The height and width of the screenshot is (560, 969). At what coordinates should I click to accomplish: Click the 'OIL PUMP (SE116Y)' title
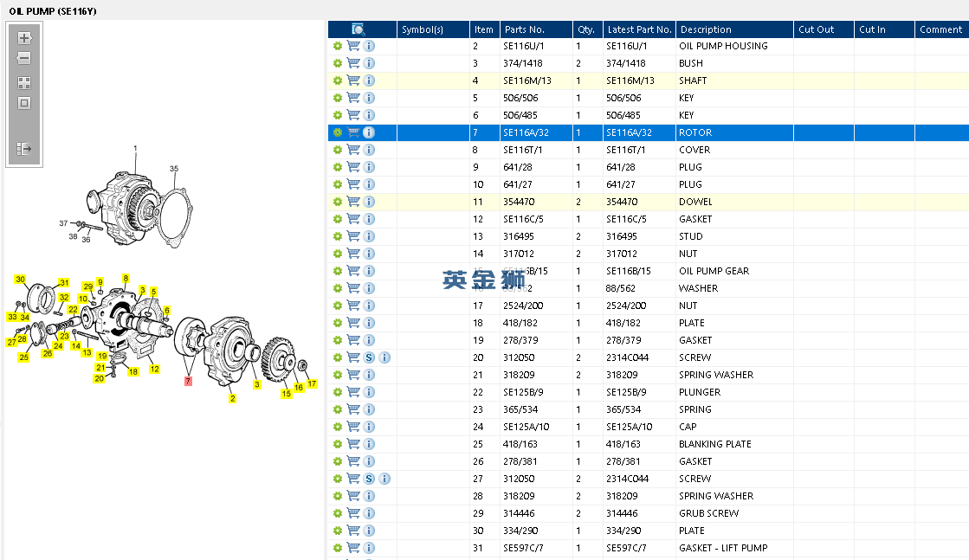coord(53,11)
